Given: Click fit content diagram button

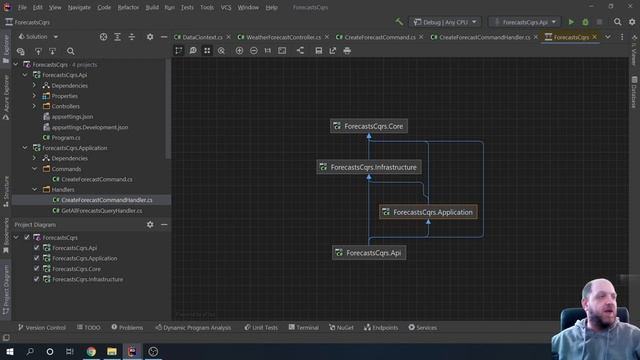Looking at the screenshot, I should coord(282,51).
